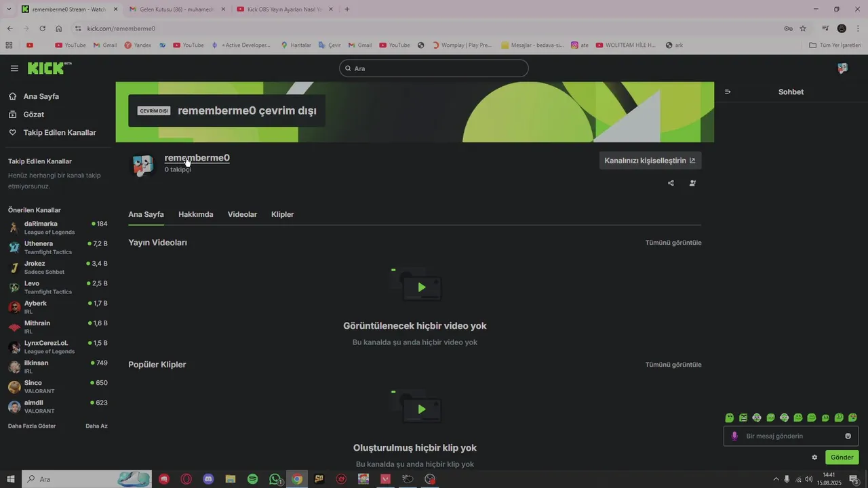
Task: Click Kanalınızı kişiselleştirin button
Action: pyautogui.click(x=650, y=161)
